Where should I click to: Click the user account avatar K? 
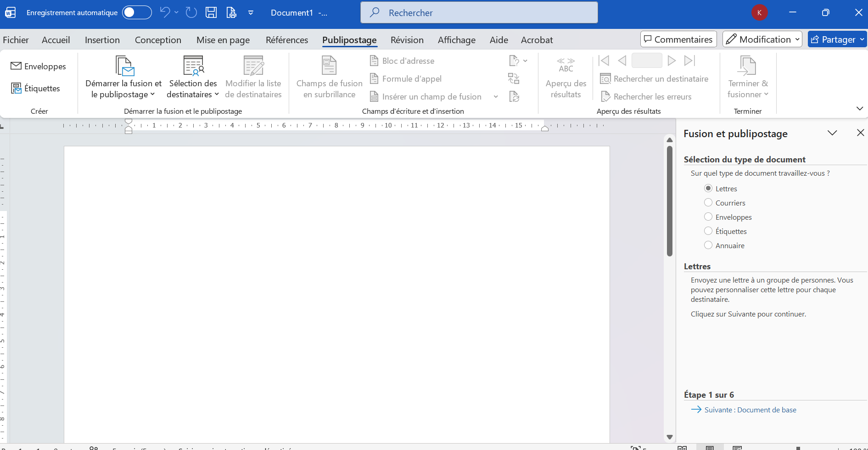pyautogui.click(x=760, y=12)
